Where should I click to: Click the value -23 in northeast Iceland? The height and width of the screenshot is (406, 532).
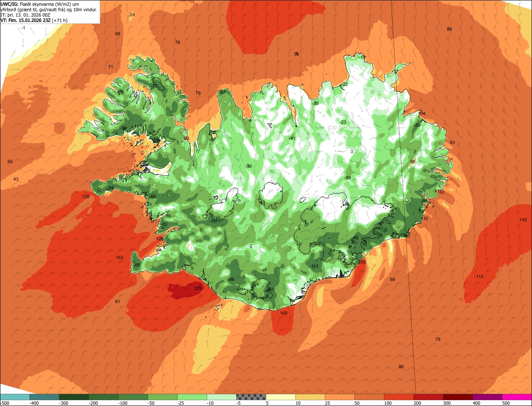(x=342, y=122)
